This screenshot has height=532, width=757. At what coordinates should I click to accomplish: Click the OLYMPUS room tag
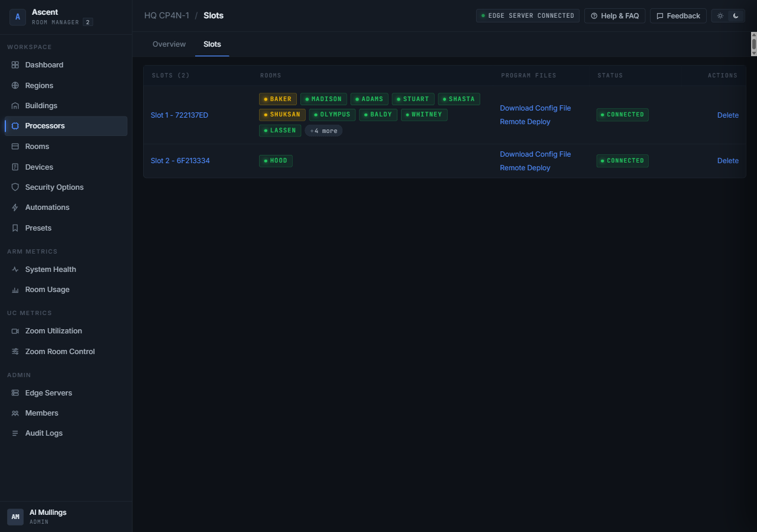pos(332,115)
